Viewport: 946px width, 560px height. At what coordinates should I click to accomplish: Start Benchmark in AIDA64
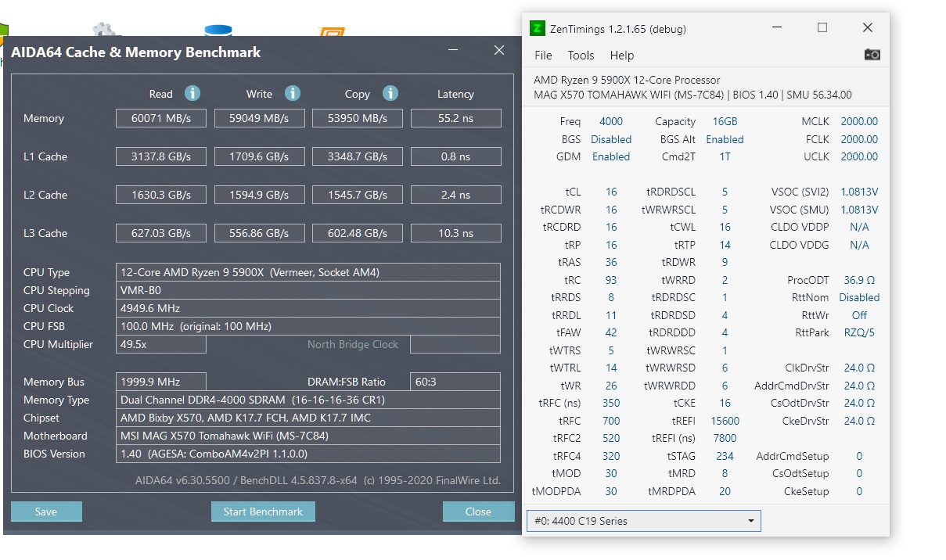pyautogui.click(x=263, y=512)
